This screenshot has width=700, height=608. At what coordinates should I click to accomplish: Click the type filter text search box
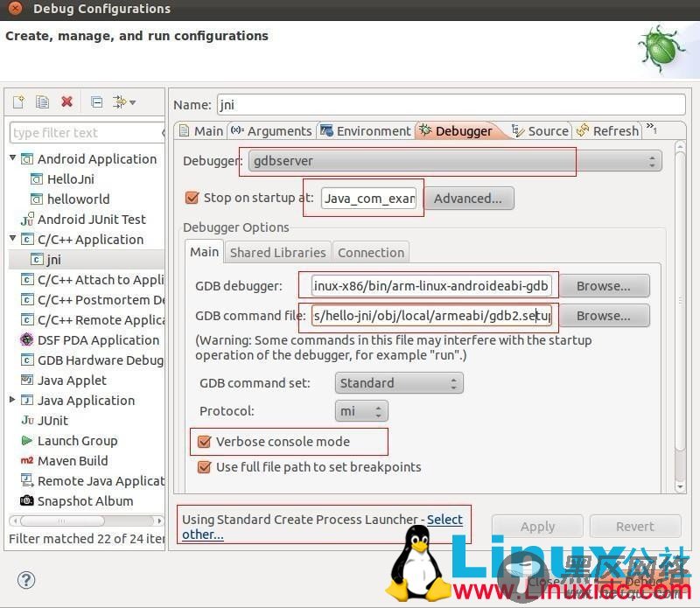tap(87, 133)
